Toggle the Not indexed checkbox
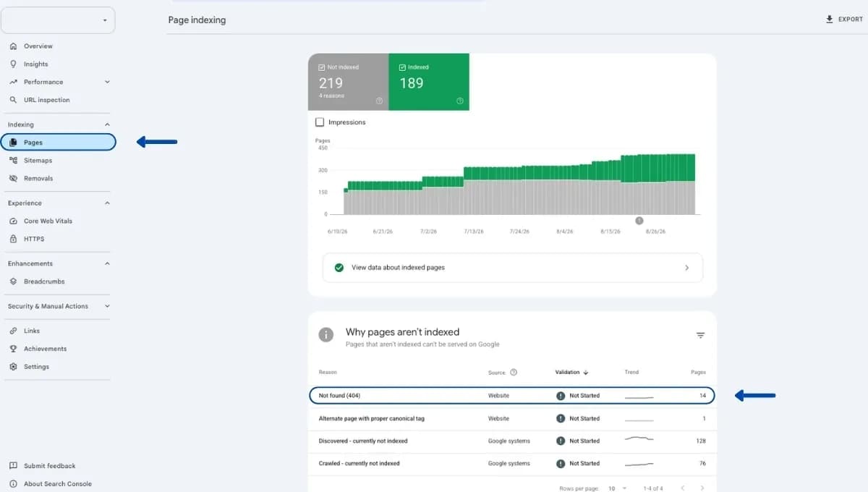Image resolution: width=868 pixels, height=492 pixels. pos(322,67)
